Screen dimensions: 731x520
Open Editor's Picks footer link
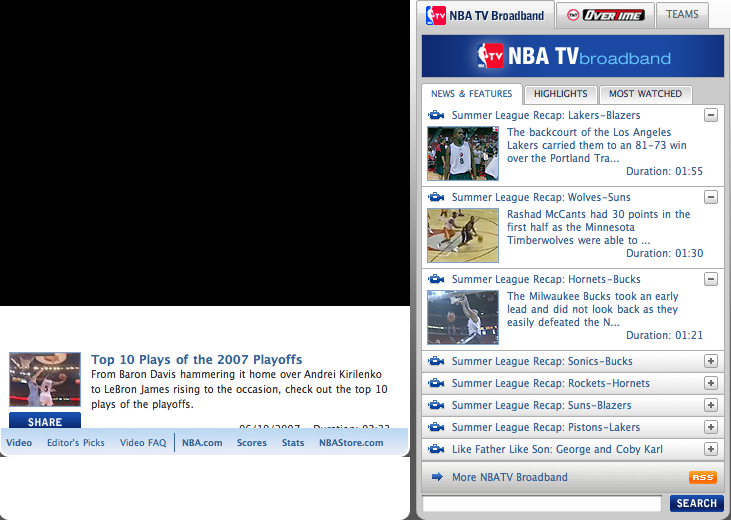[76, 443]
